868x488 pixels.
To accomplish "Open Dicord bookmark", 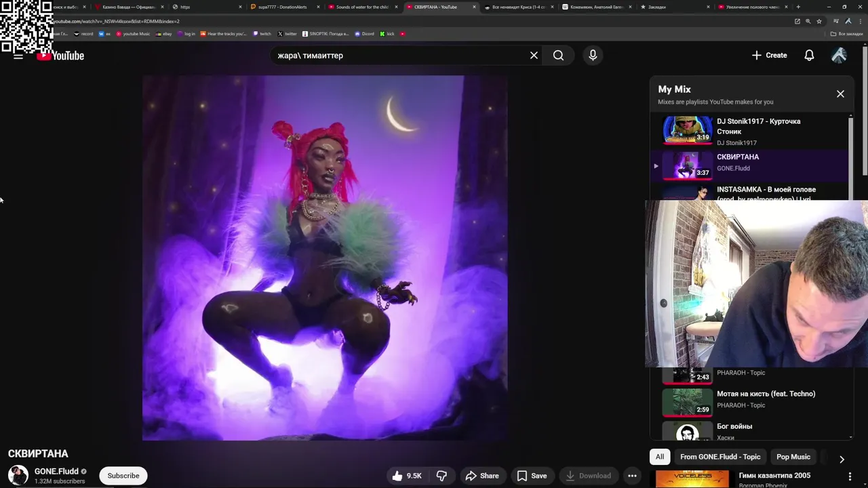I will (364, 34).
